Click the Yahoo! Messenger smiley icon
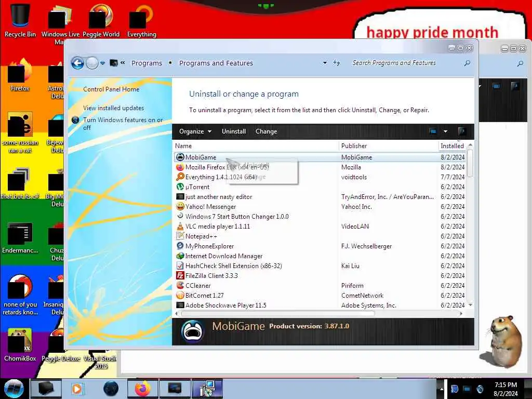Screen dimensions: 532x399 [180, 206]
